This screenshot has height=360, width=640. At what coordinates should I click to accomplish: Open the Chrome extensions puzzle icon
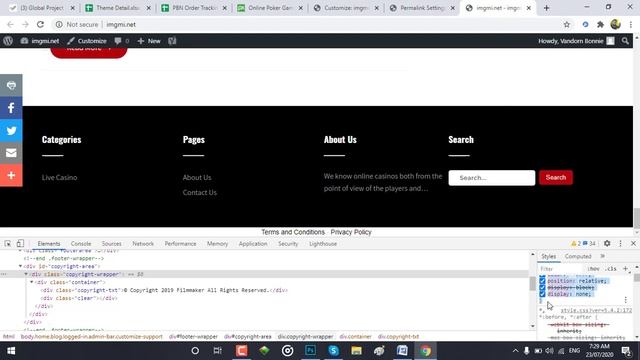[600, 24]
